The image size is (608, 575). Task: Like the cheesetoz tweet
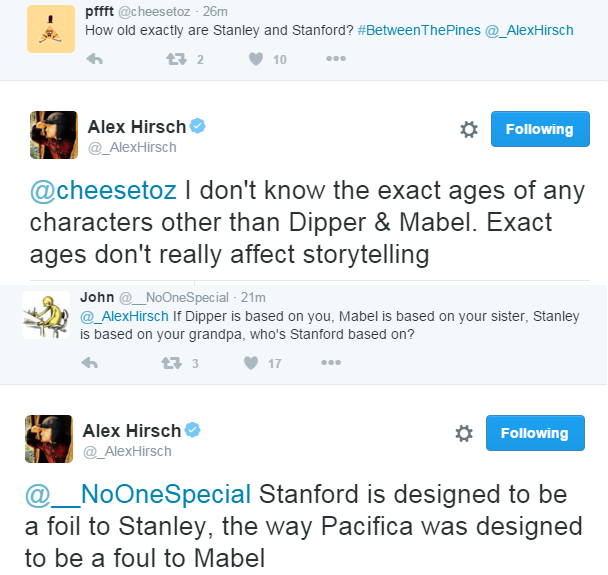click(256, 60)
